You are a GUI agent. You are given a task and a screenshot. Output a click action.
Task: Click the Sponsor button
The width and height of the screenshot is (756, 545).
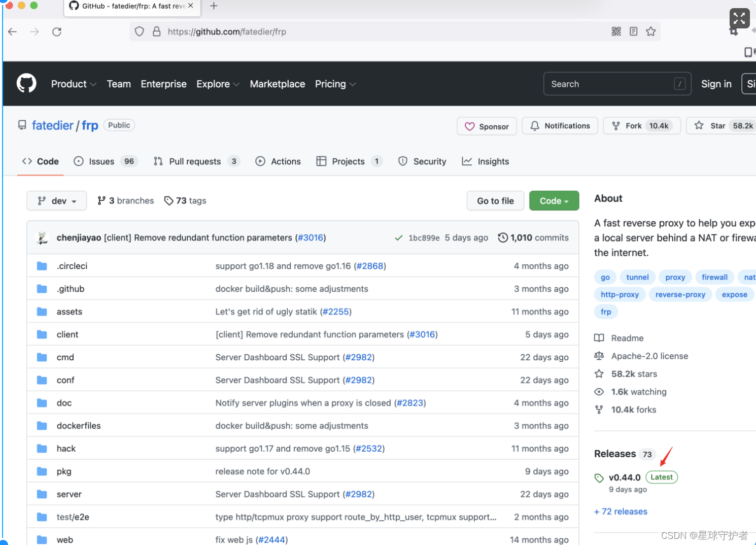tap(487, 126)
